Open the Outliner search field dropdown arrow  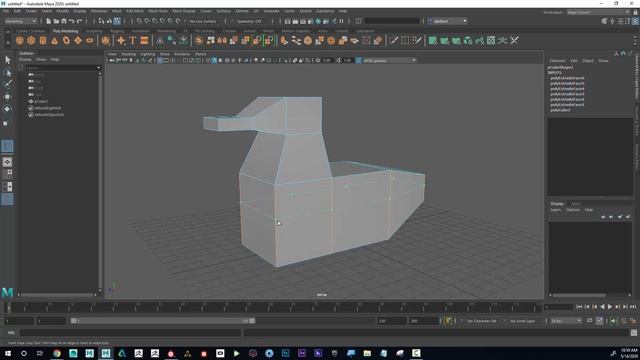coord(98,68)
